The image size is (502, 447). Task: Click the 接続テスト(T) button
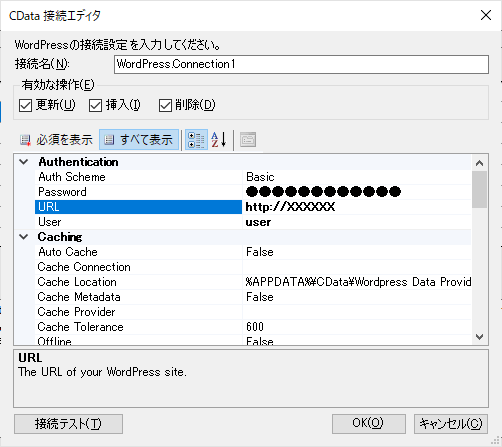point(68,424)
